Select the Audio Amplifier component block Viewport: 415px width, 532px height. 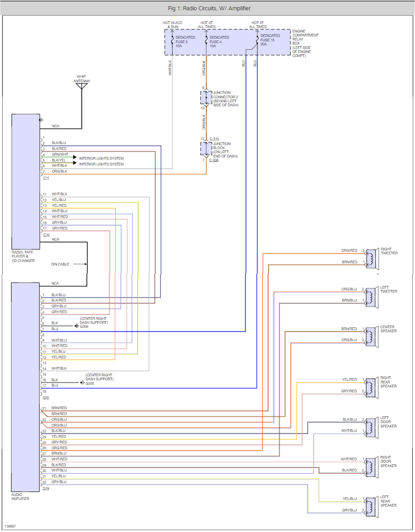(x=25, y=387)
